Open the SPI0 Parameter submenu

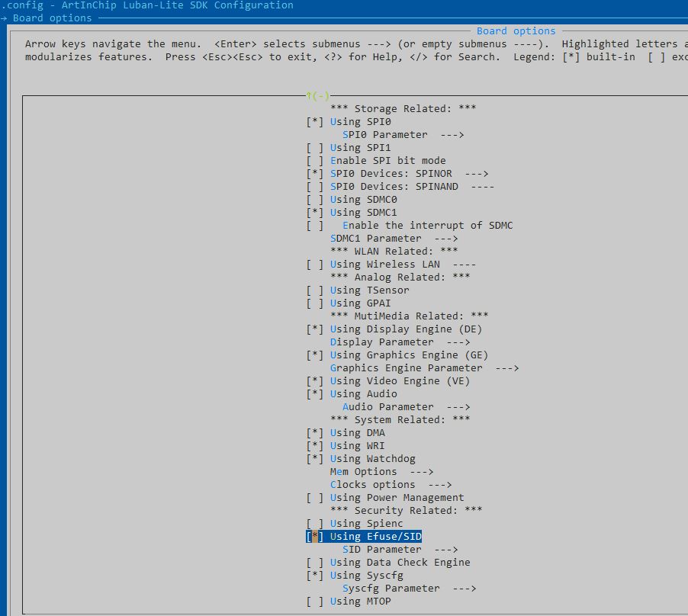403,135
